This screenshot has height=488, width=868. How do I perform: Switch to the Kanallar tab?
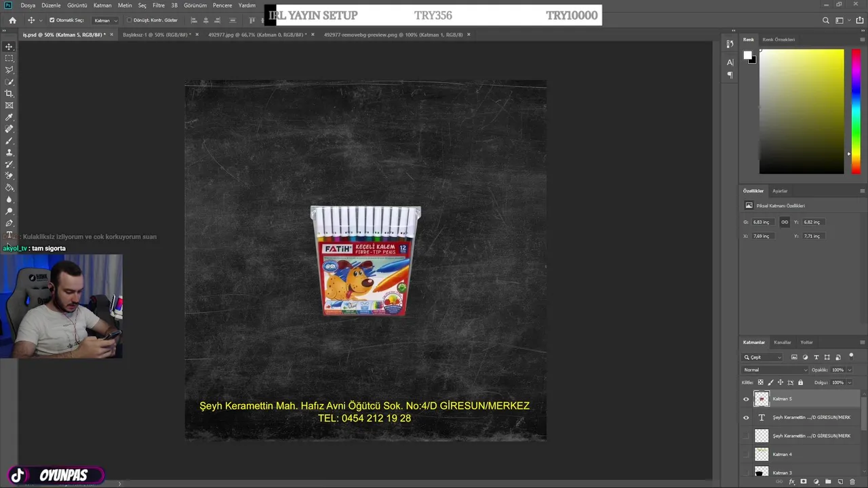pos(783,342)
